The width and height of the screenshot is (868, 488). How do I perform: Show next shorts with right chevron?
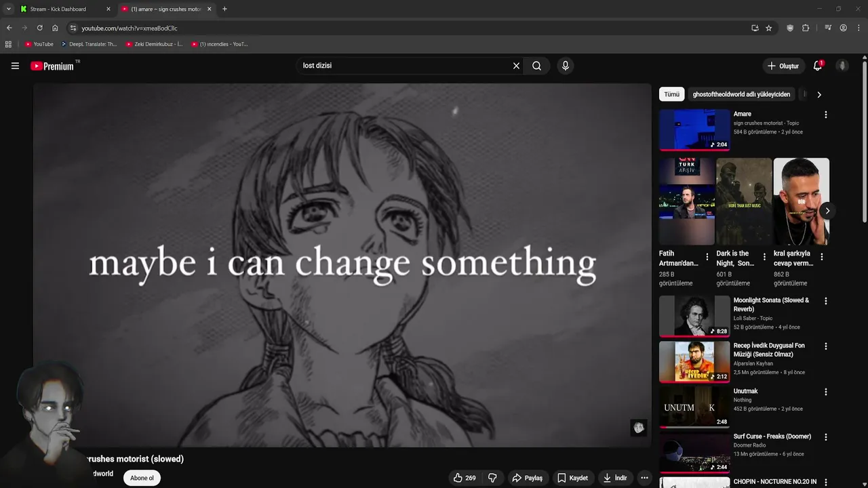pyautogui.click(x=827, y=211)
